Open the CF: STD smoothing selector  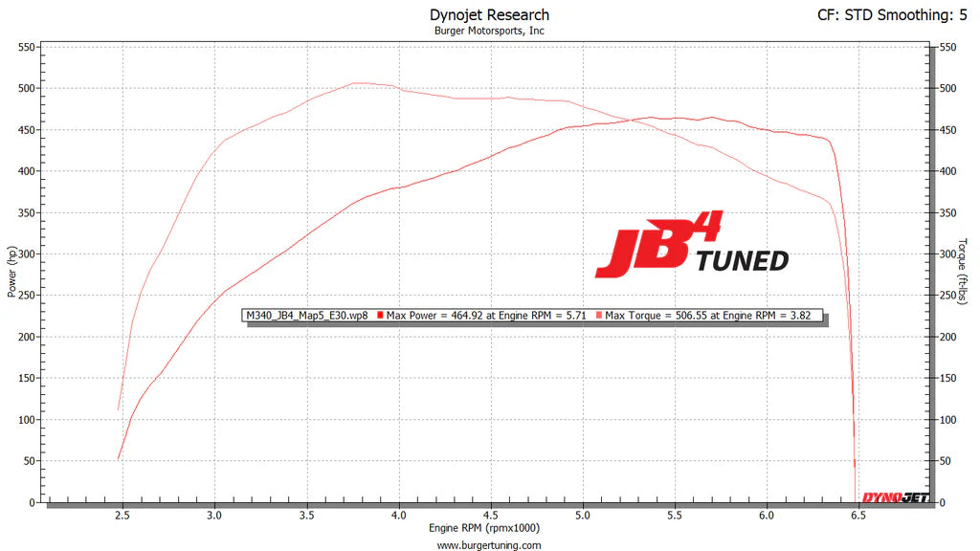click(x=846, y=14)
